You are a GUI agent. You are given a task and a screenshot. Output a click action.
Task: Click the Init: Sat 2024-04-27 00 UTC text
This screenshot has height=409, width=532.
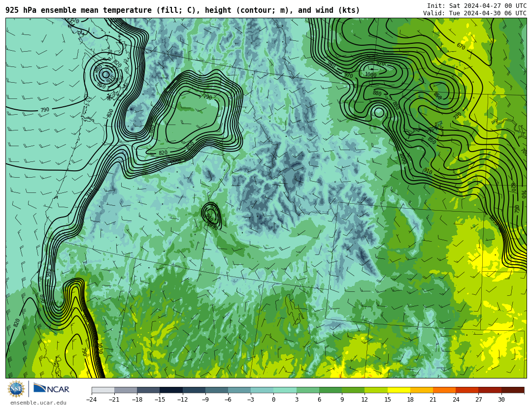[477, 6]
